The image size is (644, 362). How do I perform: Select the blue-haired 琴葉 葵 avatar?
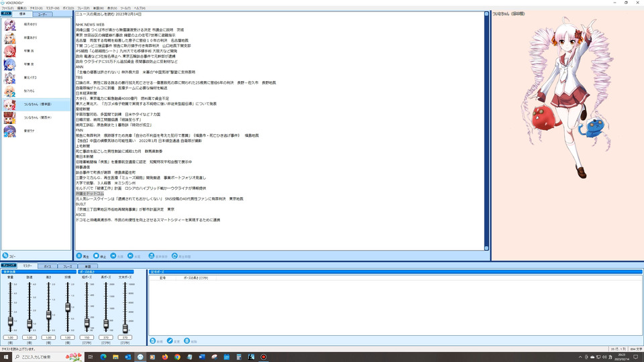(x=9, y=64)
